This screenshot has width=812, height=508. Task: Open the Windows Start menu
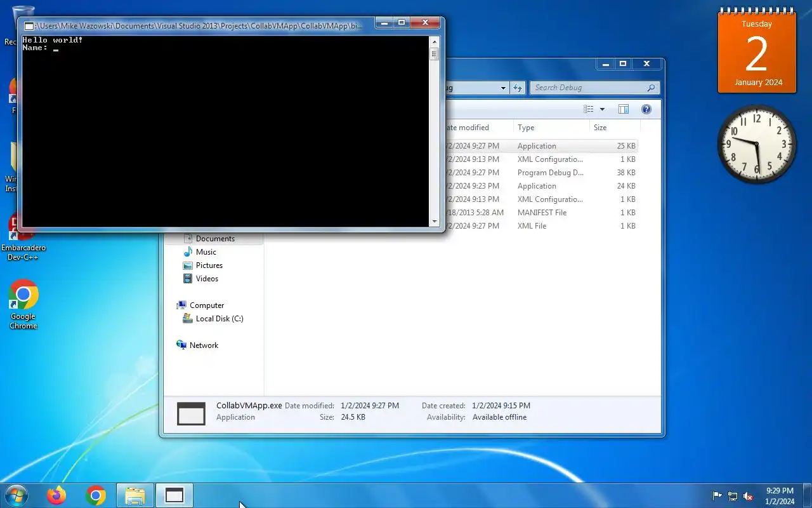tap(16, 495)
